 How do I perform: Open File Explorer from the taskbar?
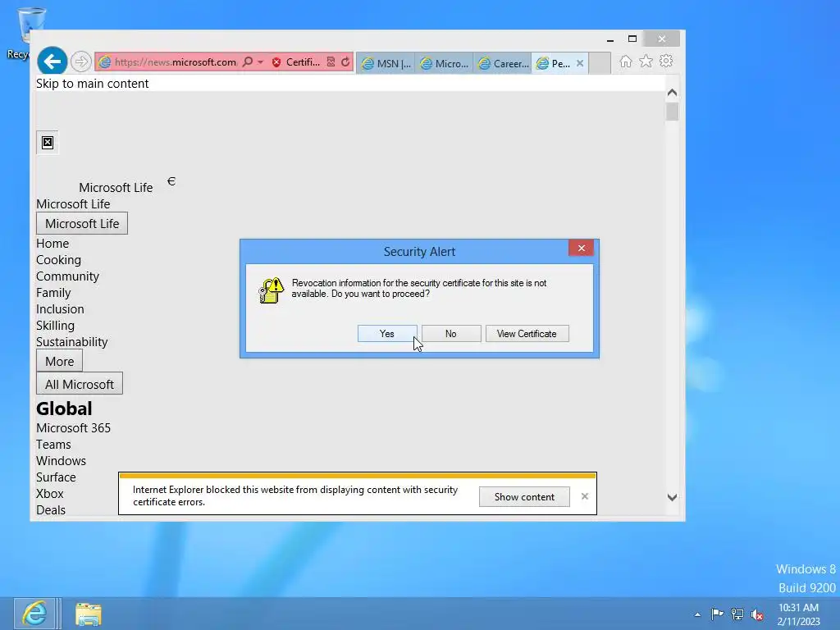click(x=89, y=614)
